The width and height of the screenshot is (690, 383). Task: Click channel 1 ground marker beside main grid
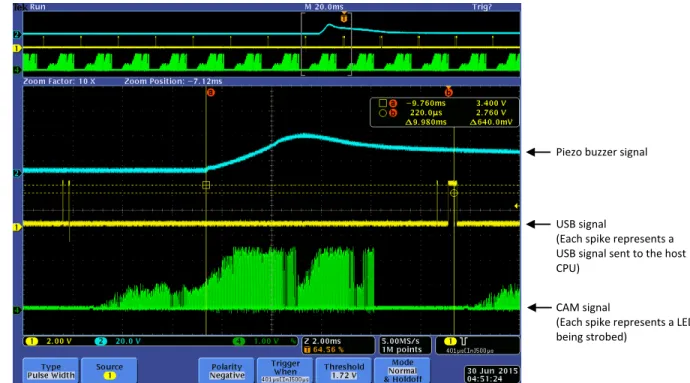(17, 227)
